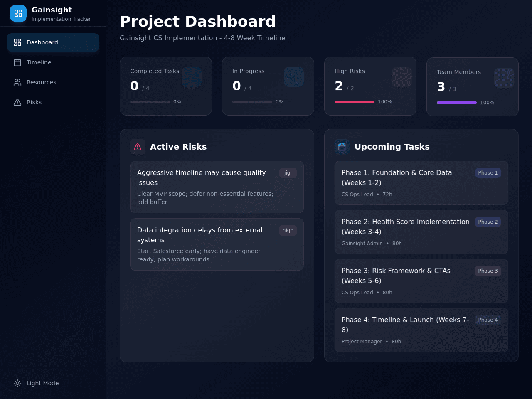This screenshot has height=399, width=532.
Task: Click the Gainsight logo icon
Action: (18, 13)
